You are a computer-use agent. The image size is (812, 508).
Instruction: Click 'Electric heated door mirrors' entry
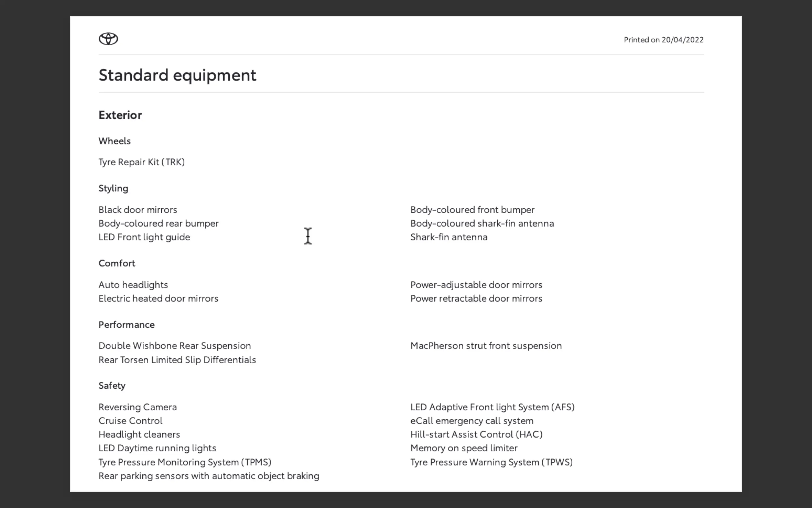click(158, 299)
